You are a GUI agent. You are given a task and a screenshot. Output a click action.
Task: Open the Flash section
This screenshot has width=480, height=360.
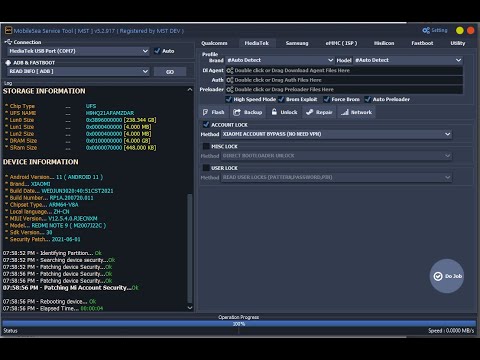213,112
